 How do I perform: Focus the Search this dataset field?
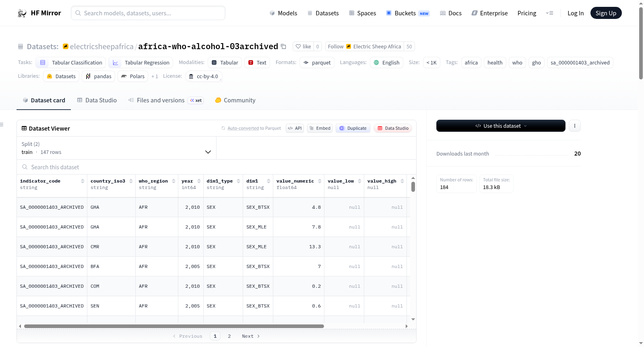pos(217,167)
